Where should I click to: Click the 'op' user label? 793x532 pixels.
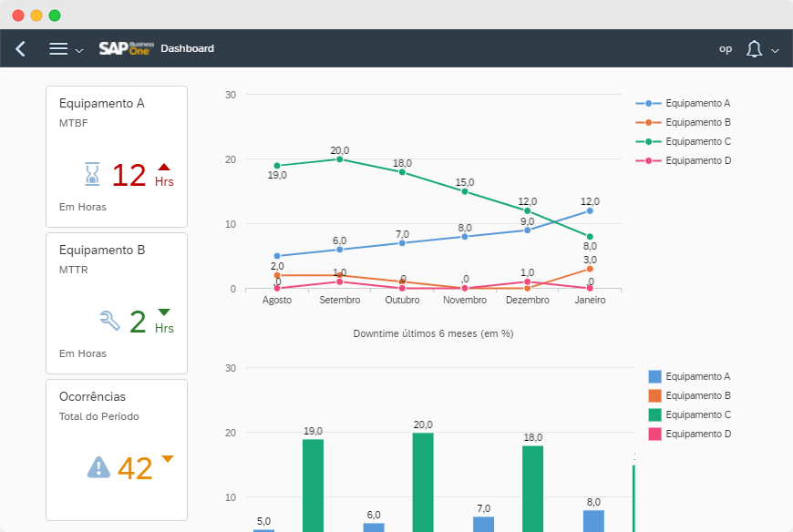tap(726, 49)
